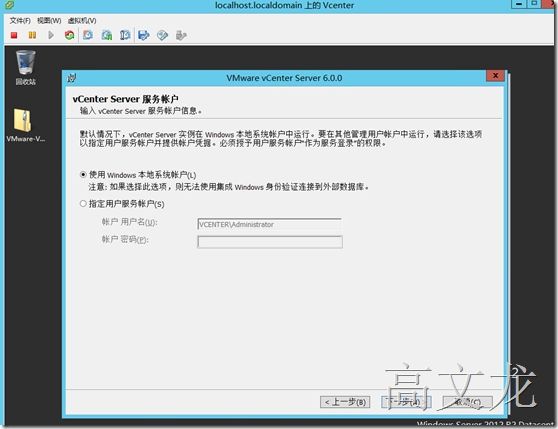This screenshot has height=429, width=558.
Task: Select 指定用户服务帐户(S) radio button
Action: click(83, 204)
